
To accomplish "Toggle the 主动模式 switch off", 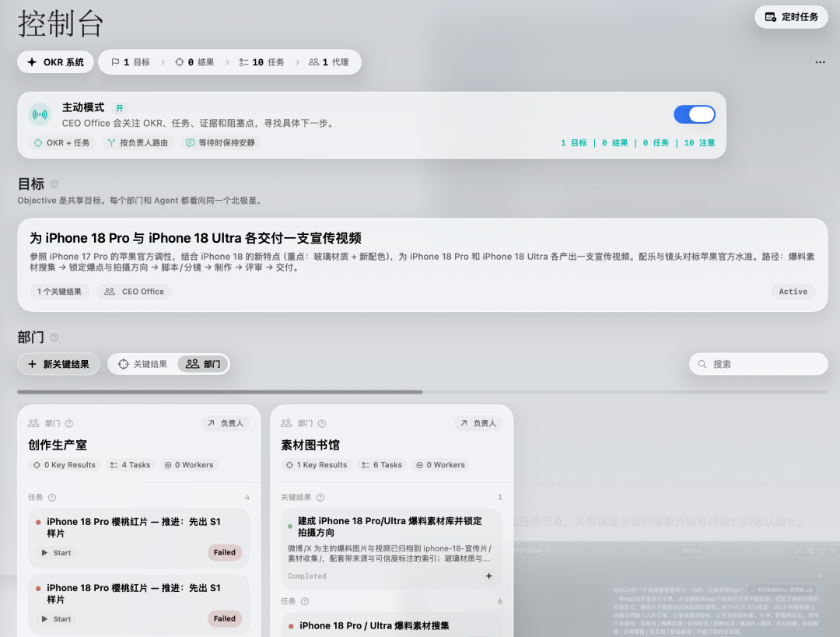I will (x=695, y=114).
